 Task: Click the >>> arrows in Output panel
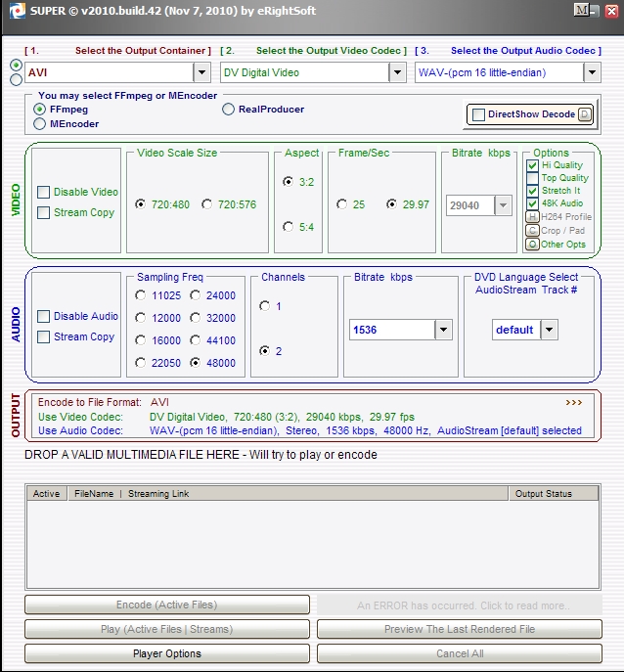coord(574,402)
